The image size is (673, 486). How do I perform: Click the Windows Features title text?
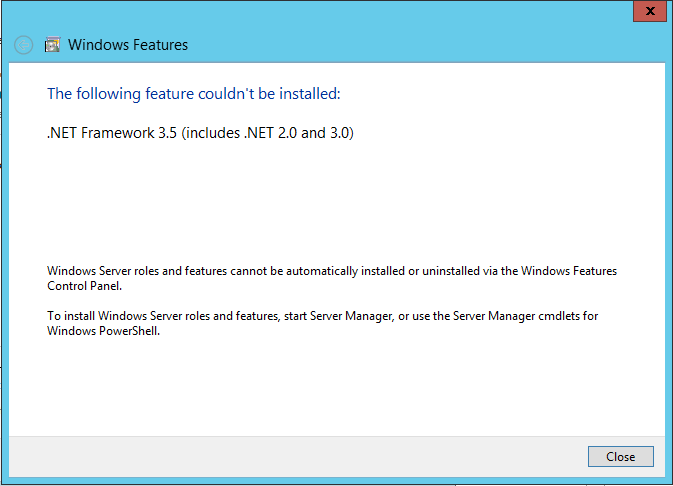pos(128,45)
